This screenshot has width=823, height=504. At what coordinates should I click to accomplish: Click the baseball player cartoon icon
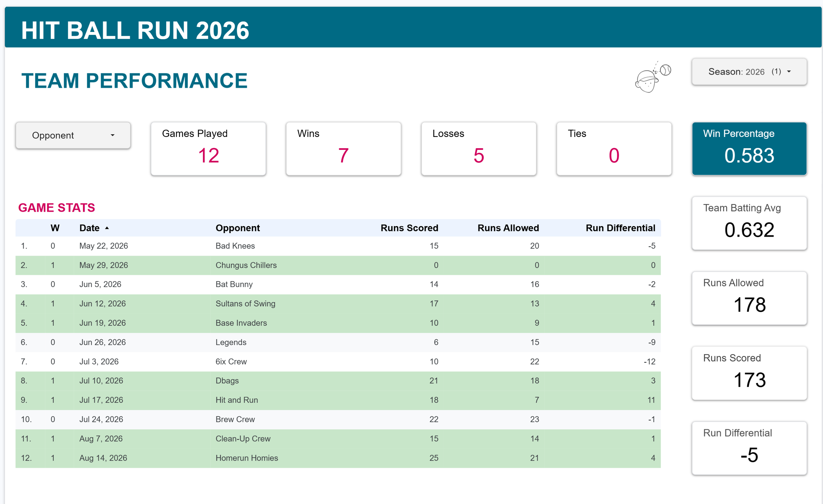(653, 77)
